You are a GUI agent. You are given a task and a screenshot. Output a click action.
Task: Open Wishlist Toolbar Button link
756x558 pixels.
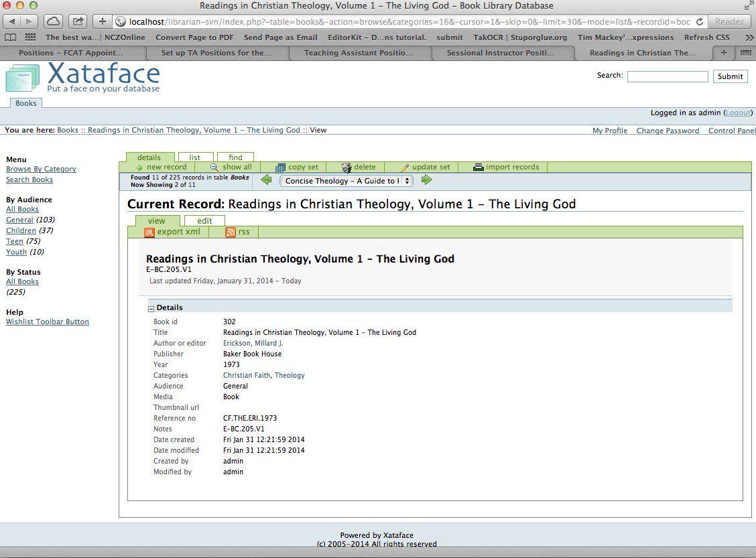(47, 322)
